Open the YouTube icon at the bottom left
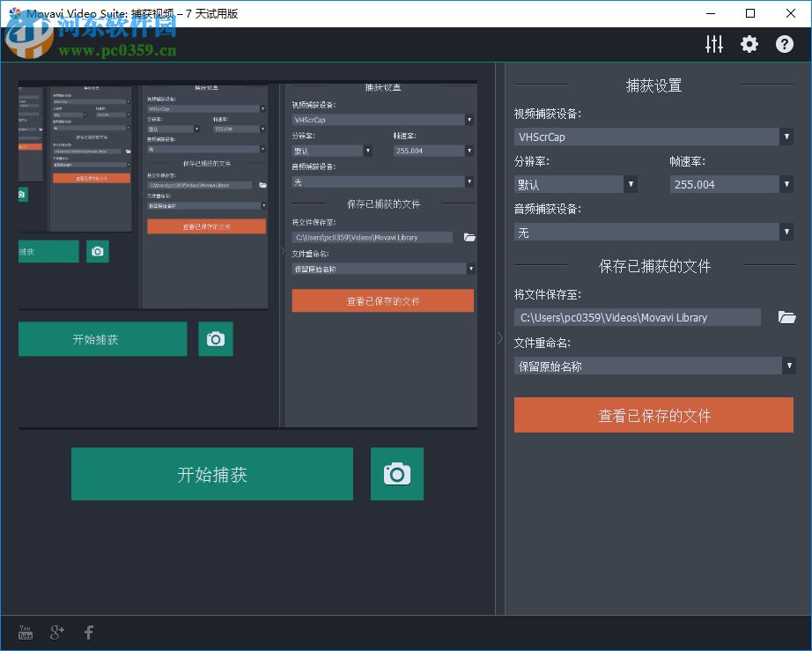The image size is (812, 651). [25, 632]
